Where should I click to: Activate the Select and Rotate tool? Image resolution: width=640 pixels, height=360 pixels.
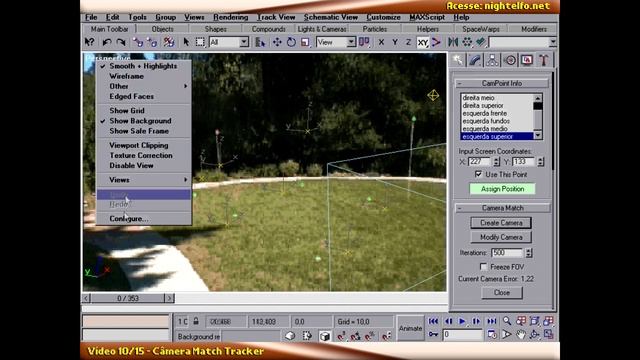click(x=291, y=42)
